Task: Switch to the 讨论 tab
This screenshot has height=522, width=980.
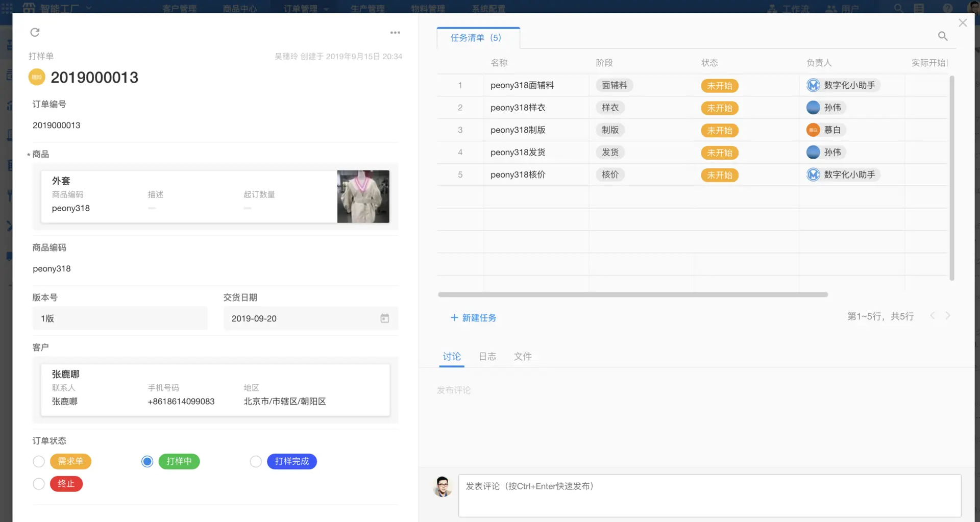Action: click(452, 357)
